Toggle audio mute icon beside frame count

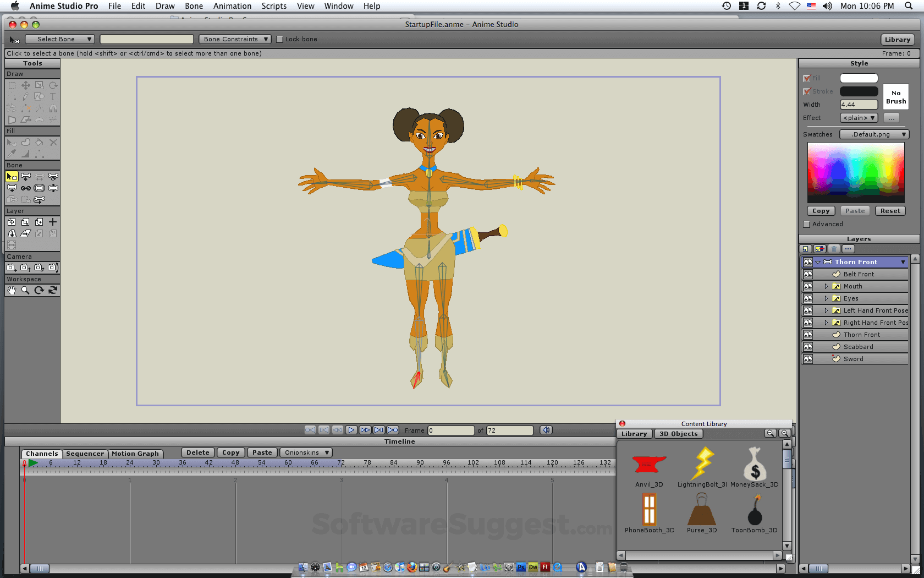click(546, 430)
